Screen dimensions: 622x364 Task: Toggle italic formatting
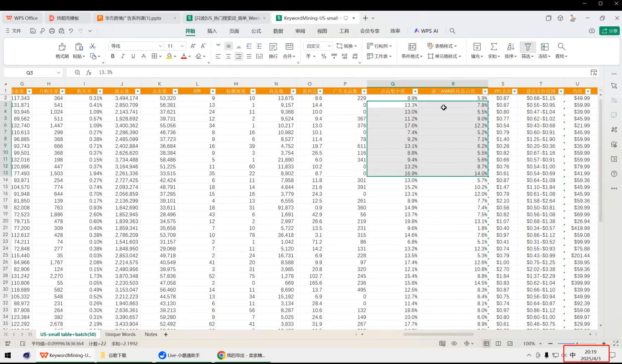[123, 56]
